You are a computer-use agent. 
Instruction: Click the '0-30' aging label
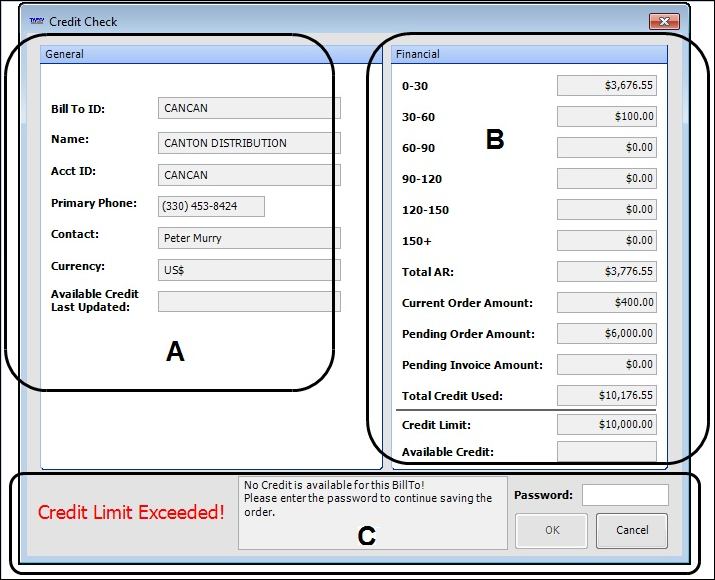pos(415,86)
